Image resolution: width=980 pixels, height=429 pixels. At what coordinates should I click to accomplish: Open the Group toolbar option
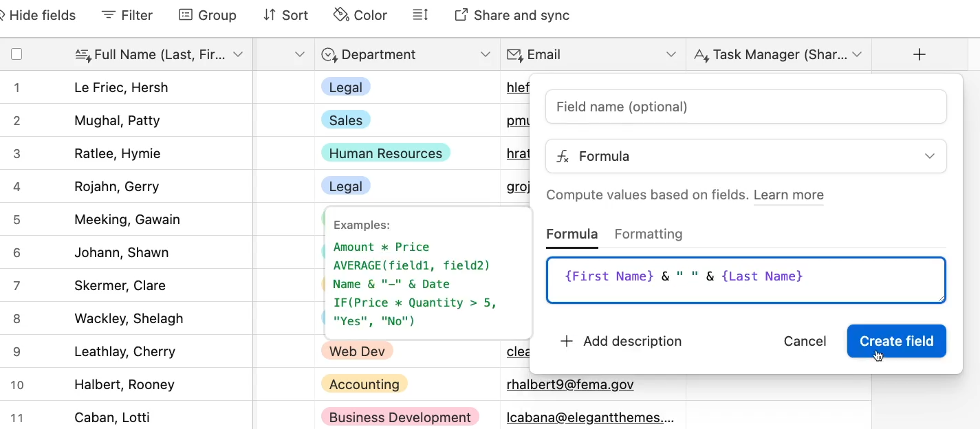point(208,15)
